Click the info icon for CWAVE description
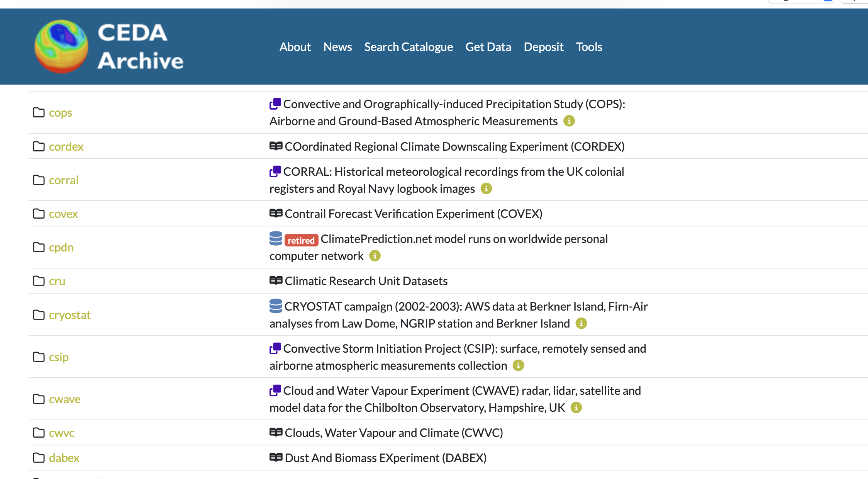This screenshot has width=868, height=479. tap(576, 408)
